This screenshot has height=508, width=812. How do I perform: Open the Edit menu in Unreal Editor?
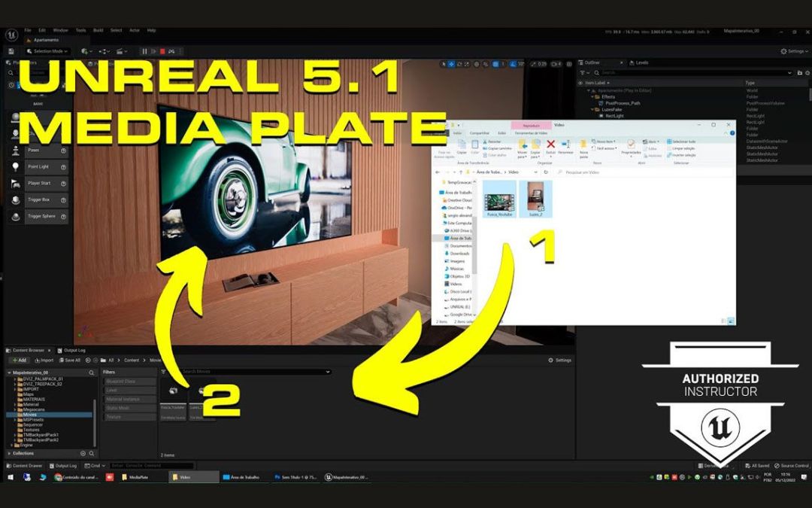point(42,31)
